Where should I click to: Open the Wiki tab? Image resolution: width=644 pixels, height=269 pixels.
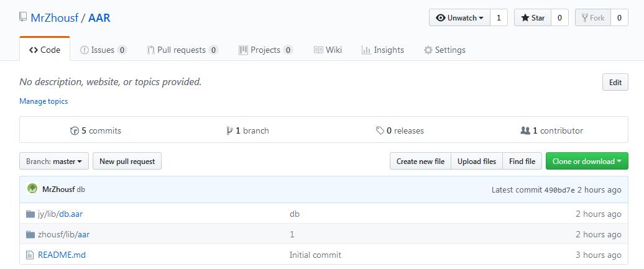[328, 50]
